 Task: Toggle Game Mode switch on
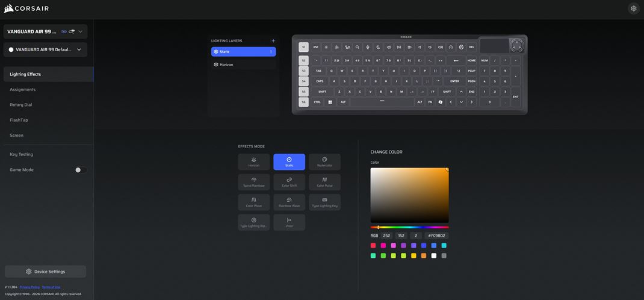click(81, 170)
